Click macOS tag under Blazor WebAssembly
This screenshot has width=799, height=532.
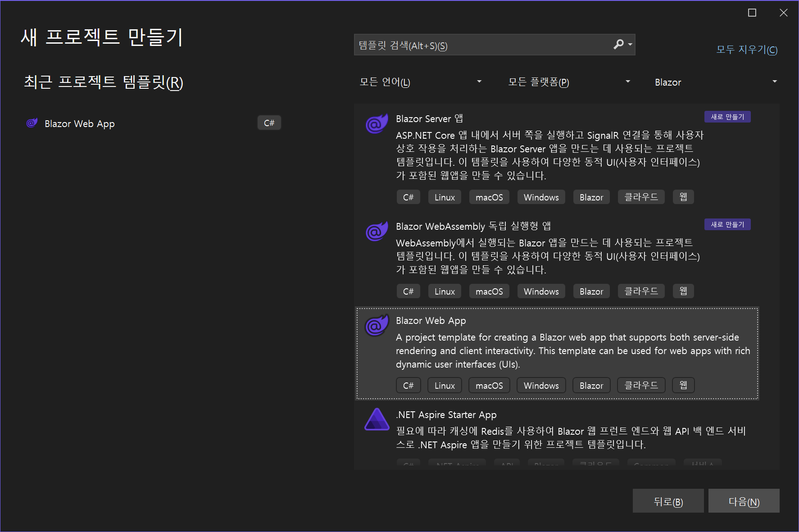489,291
